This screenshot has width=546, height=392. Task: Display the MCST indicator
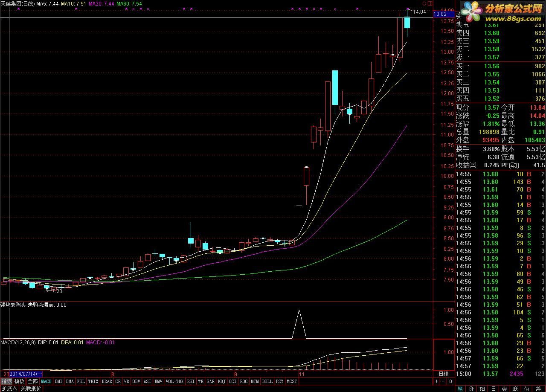292,381
